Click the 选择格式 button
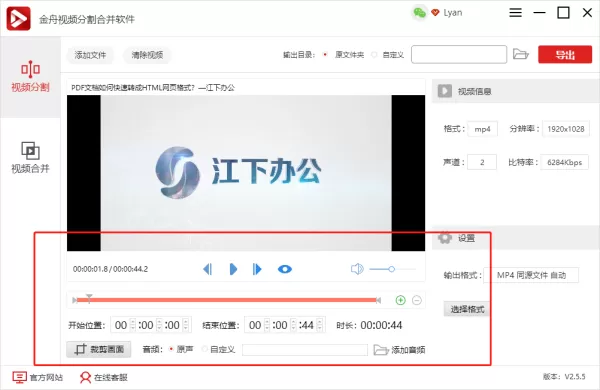The image size is (600, 390). point(467,309)
